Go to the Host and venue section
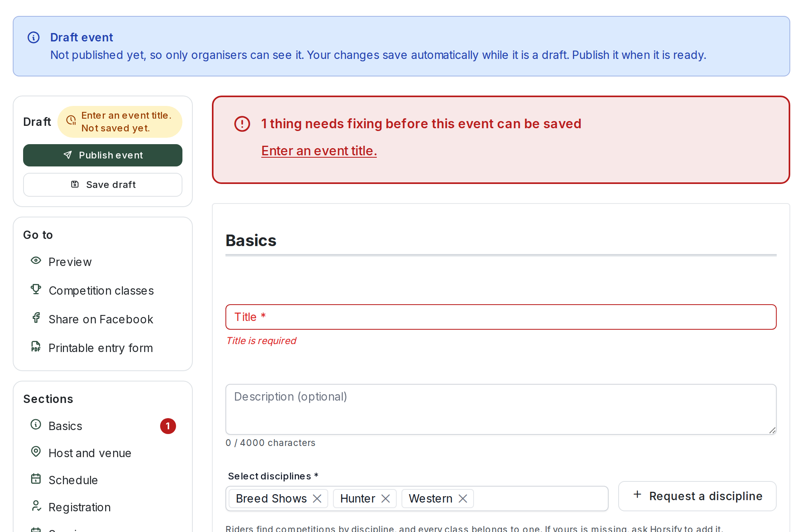Viewport: 803px width, 532px height. tap(103, 453)
